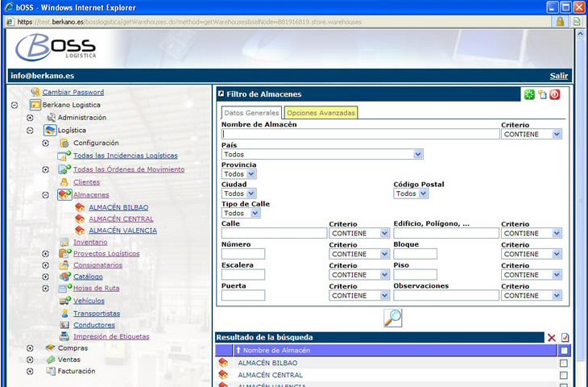588x387 pixels.
Task: Click the Nombre de Almacén text field
Action: (359, 135)
